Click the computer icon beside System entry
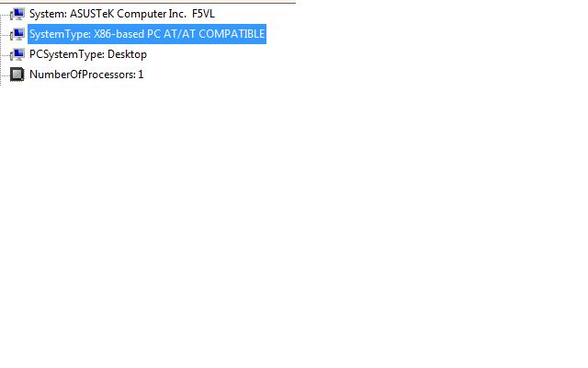Screen dimensions: 588x368 pyautogui.click(x=17, y=14)
